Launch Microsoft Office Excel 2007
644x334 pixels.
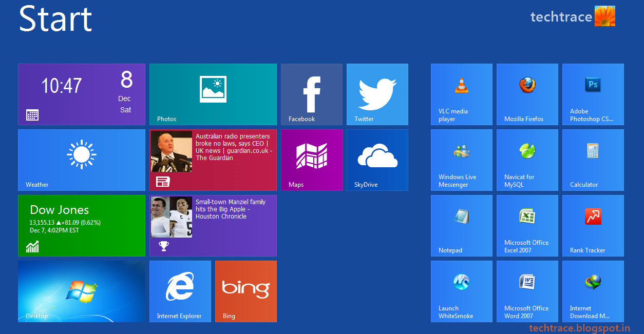527,226
